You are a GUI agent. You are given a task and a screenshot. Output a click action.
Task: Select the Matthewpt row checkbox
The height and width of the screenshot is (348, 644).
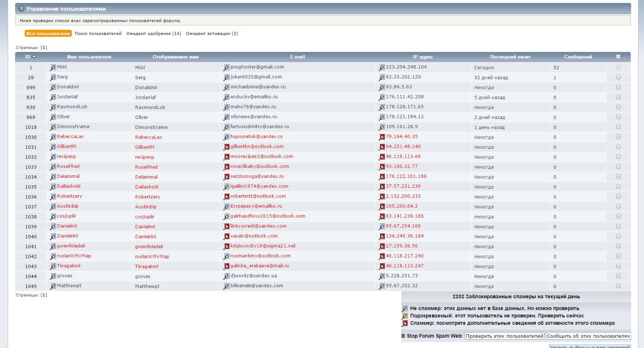618,286
